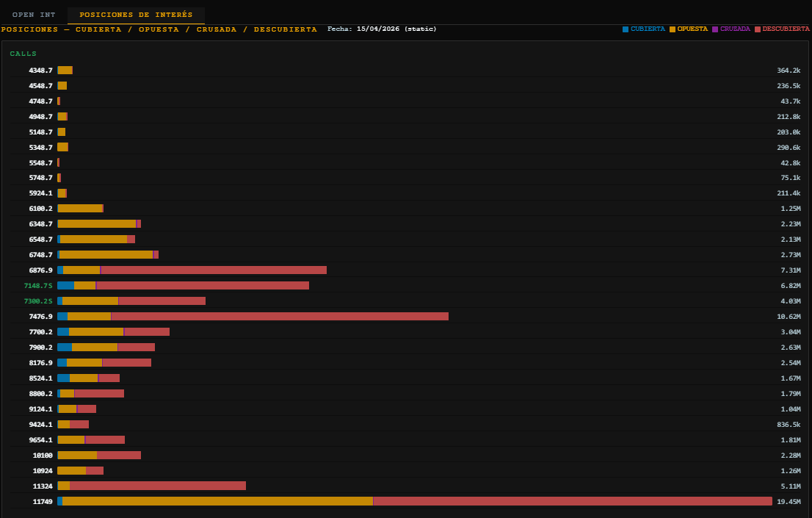
Task: Click the red DESCUBIERTA legend swatch
Action: pyautogui.click(x=758, y=29)
